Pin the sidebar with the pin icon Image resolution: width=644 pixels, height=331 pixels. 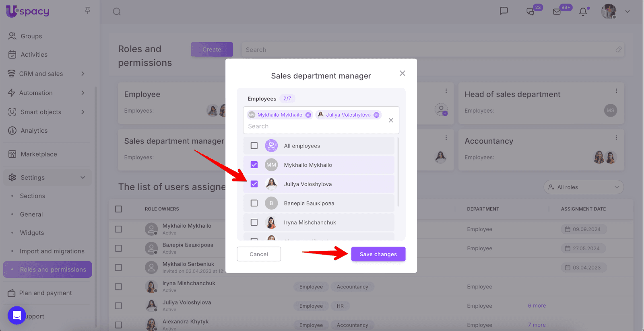pyautogui.click(x=87, y=10)
